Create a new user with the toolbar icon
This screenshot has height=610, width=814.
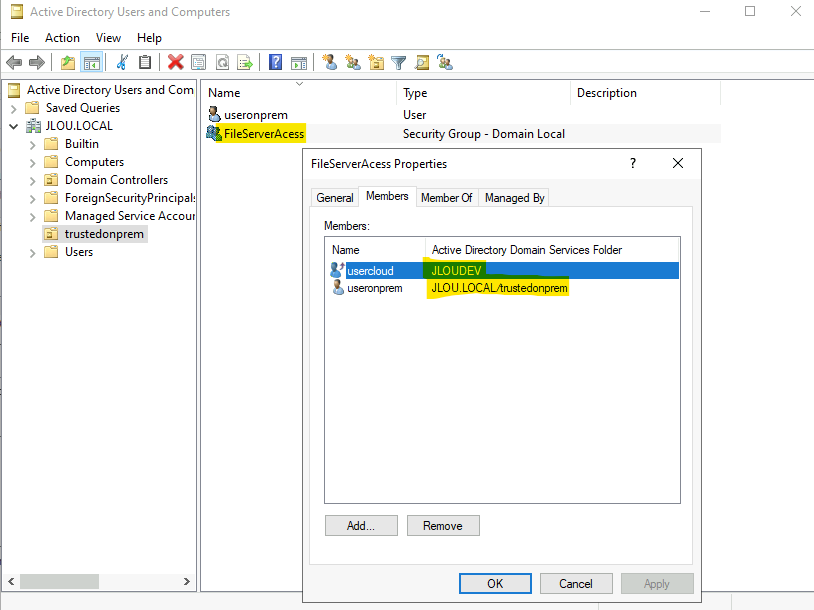tap(329, 63)
